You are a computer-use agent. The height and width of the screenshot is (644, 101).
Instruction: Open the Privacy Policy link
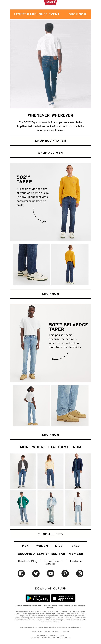pyautogui.click(x=37, y=632)
